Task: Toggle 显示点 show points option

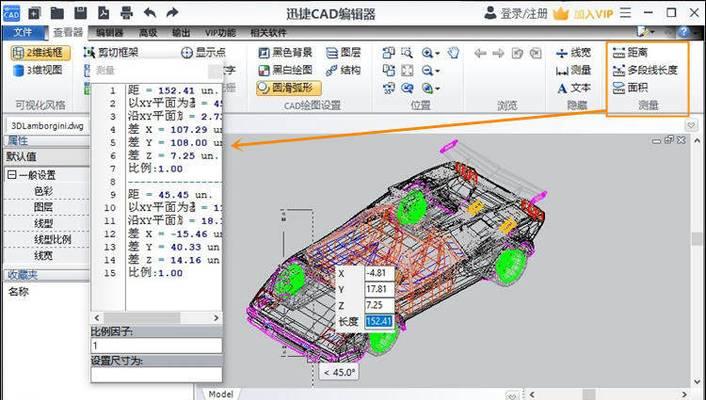Action: [x=204, y=53]
